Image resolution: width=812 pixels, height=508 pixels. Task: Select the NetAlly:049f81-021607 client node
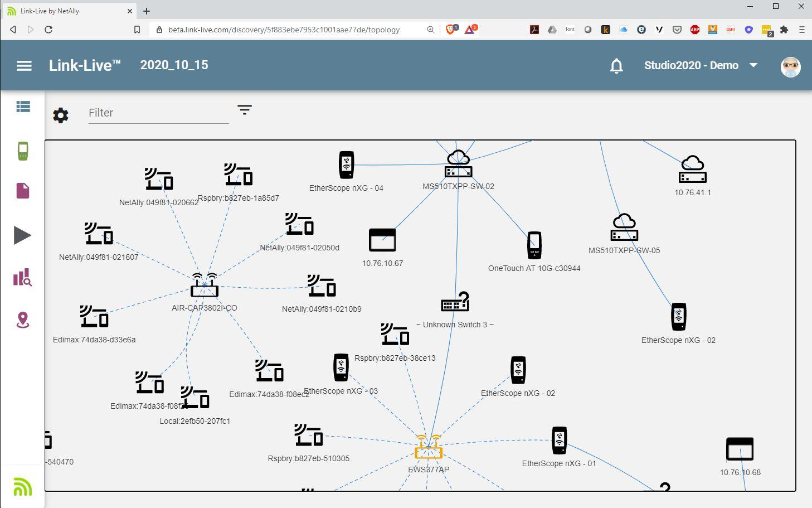[99, 234]
